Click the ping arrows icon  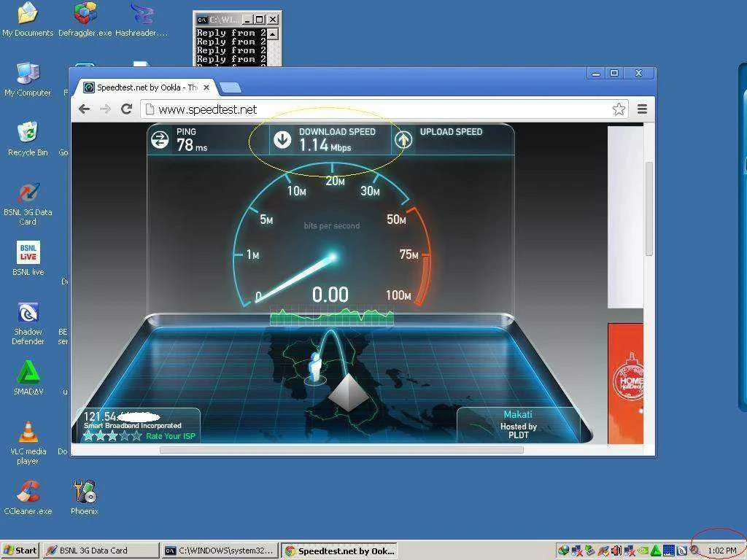tap(160, 139)
